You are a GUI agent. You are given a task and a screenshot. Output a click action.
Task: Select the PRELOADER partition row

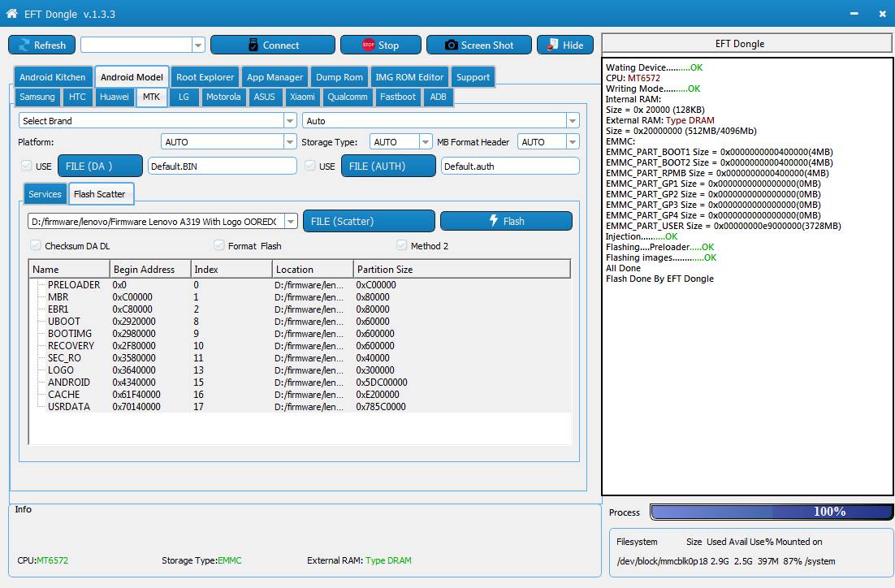[x=300, y=284]
